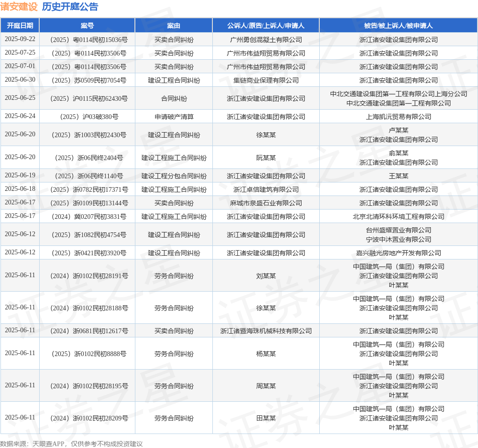Click the 被告/被上诉人/被申请人 column header
478x448 pixels.
tap(399, 26)
